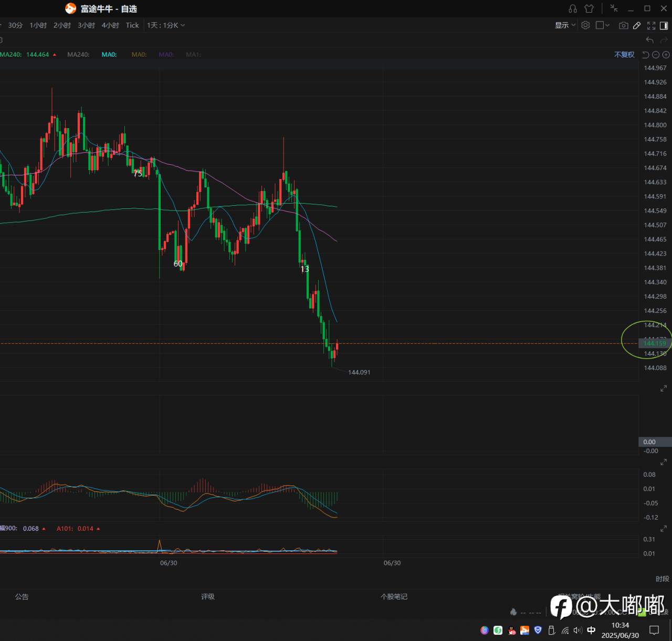672x641 pixels.
Task: Click the 13 marker on the chart
Action: tap(304, 269)
